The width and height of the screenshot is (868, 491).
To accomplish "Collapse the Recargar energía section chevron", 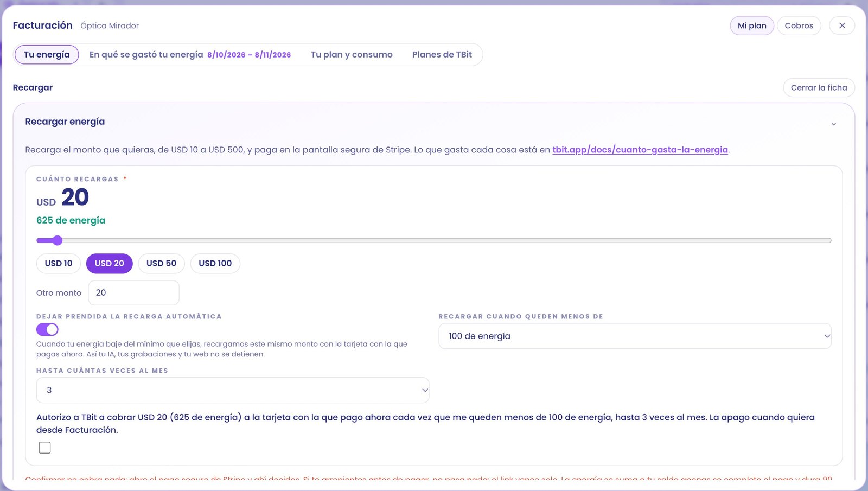I will click(833, 124).
